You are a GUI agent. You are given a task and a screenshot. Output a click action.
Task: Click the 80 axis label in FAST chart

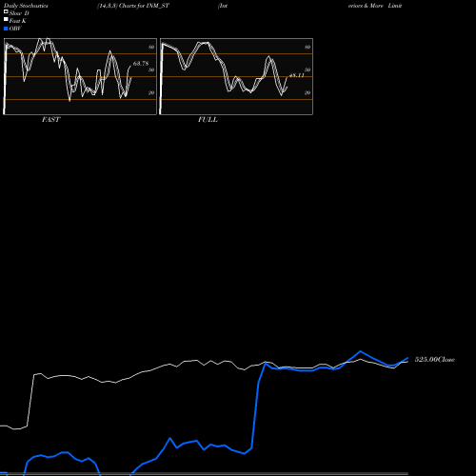coord(151,47)
